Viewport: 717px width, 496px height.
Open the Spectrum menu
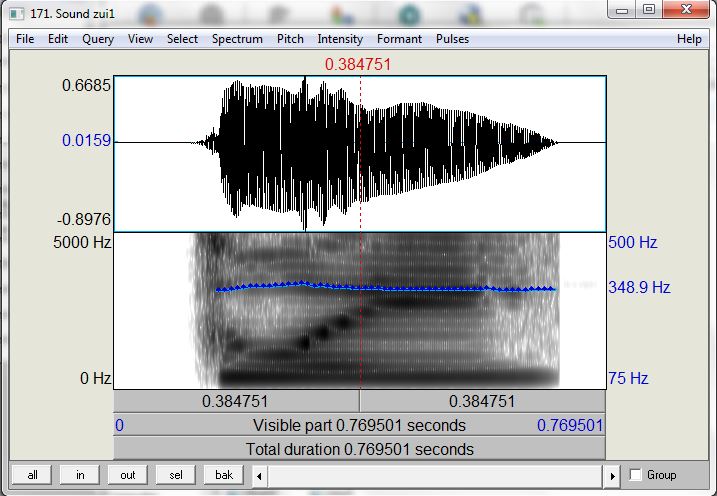coord(237,39)
